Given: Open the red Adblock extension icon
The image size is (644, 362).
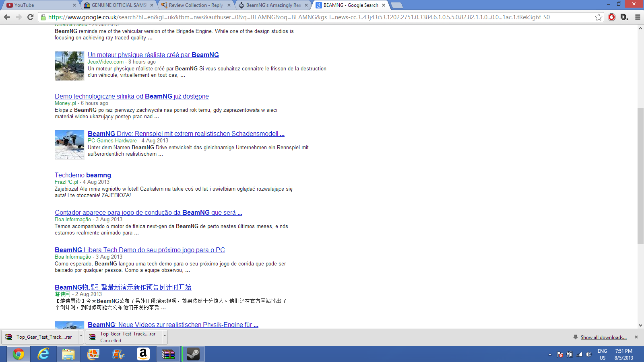Looking at the screenshot, I should pyautogui.click(x=611, y=17).
